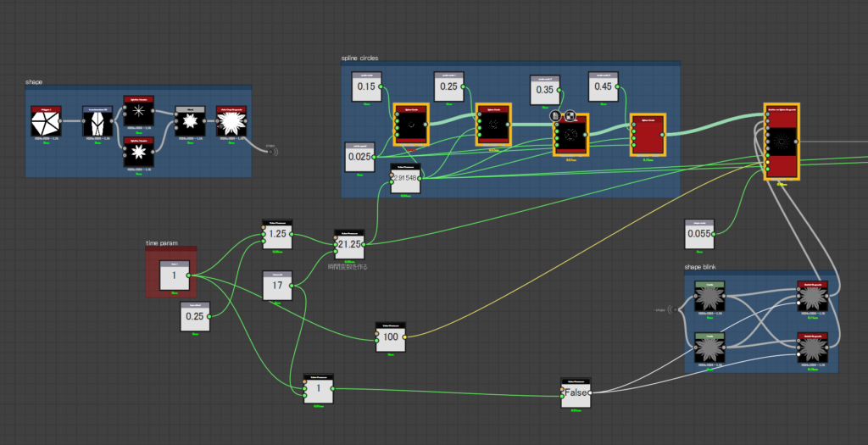This screenshot has height=445, width=868.
Task: Click the time param node showing 1
Action: click(174, 276)
